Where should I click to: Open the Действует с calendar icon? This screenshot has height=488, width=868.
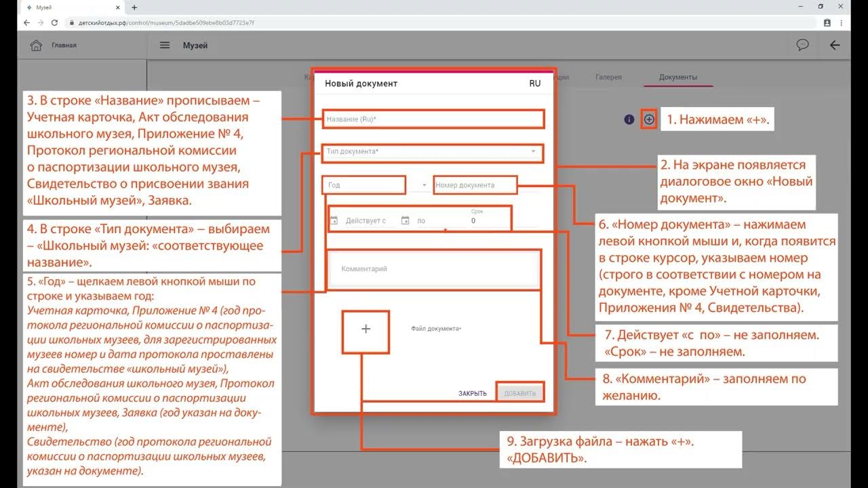tap(334, 220)
